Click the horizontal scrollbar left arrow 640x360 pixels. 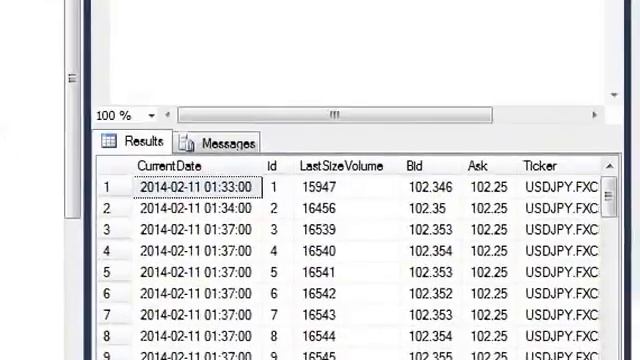coord(167,115)
